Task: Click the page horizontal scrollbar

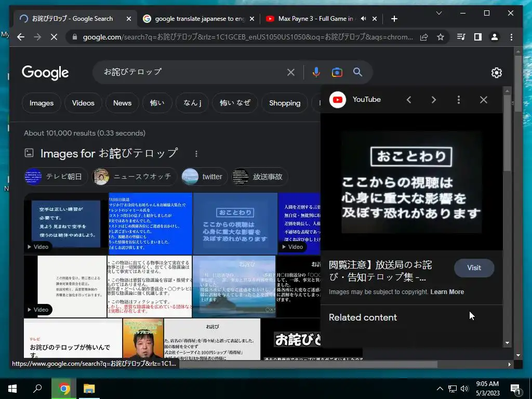Action: (x=308, y=364)
